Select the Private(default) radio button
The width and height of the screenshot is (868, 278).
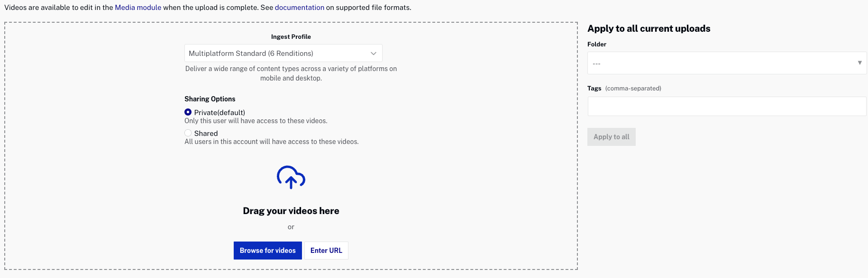[x=188, y=112]
